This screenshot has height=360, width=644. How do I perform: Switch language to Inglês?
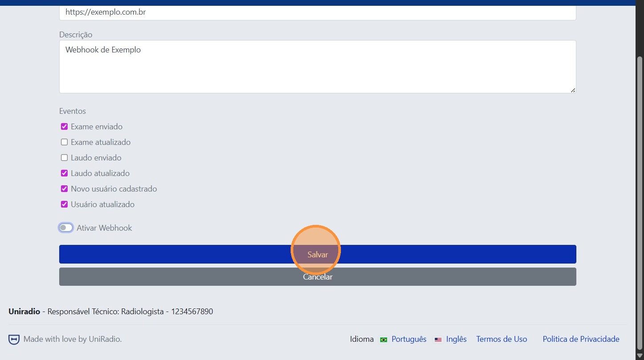click(x=456, y=339)
